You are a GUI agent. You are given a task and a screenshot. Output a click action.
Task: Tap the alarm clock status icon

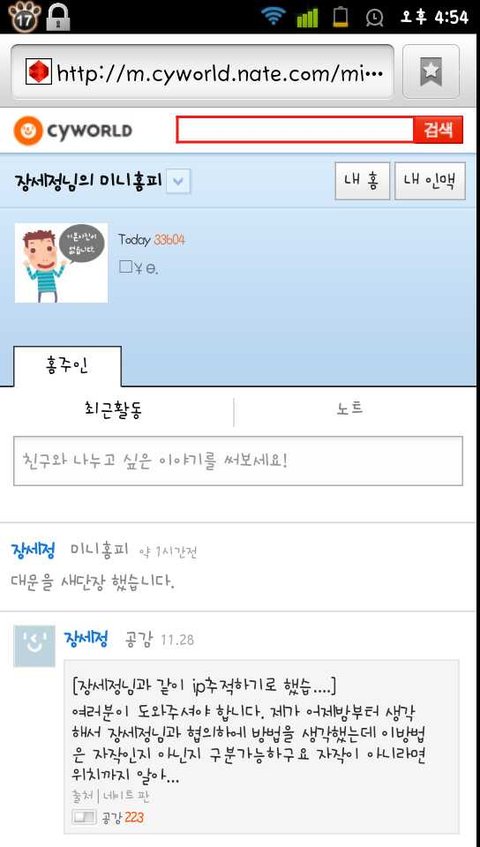tap(374, 17)
